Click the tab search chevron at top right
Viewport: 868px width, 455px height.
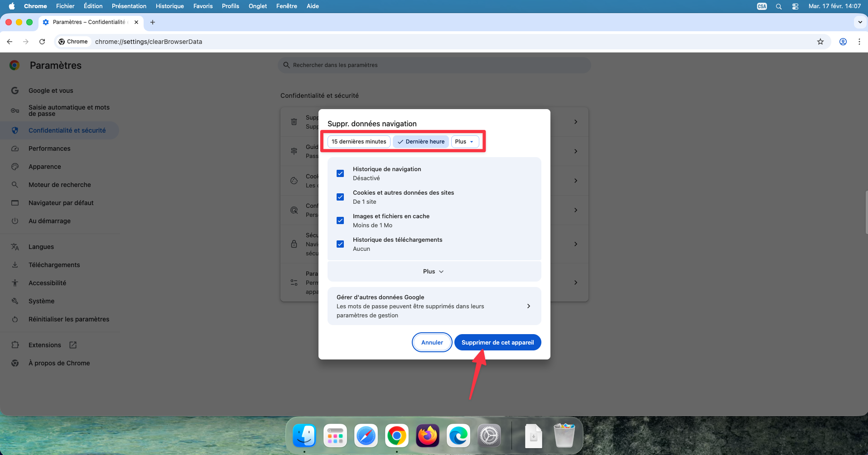860,22
